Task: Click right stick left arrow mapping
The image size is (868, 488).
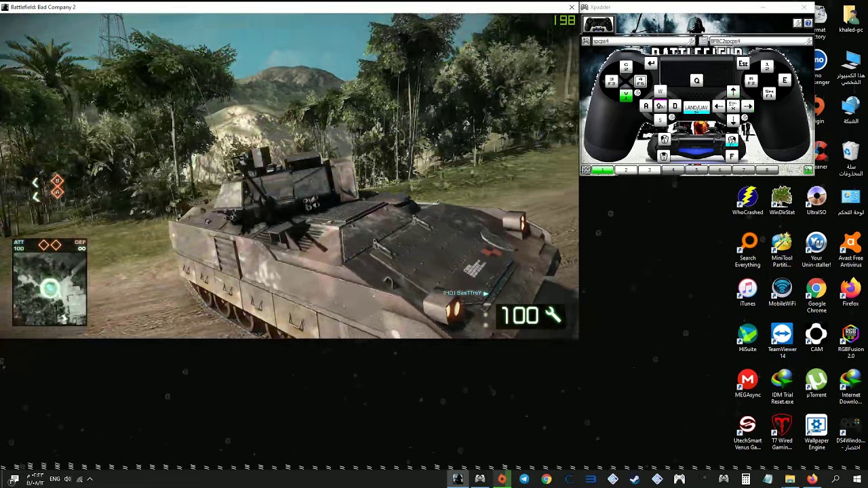Action: click(x=719, y=106)
